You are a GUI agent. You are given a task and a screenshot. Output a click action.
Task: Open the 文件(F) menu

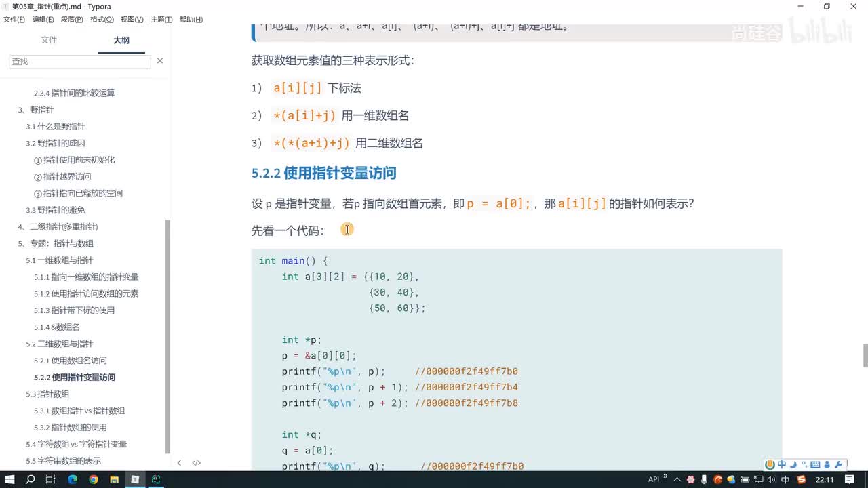coord(14,20)
